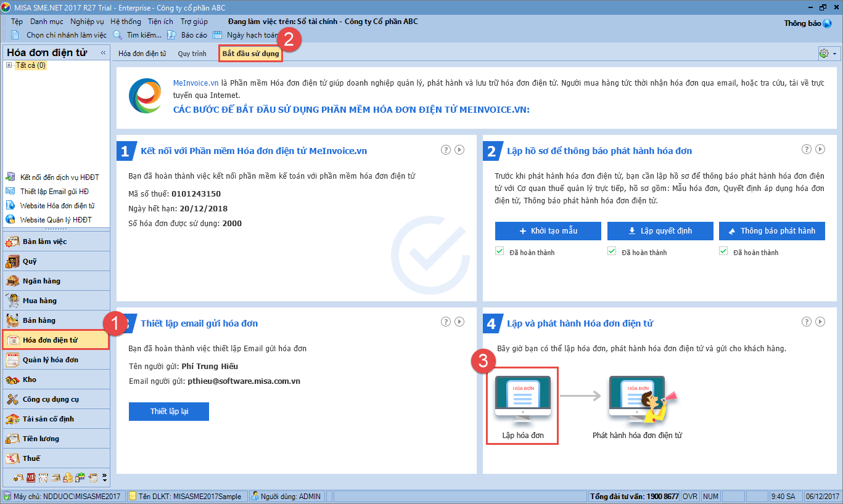The image size is (843, 504).
Task: Open the Bàn làm việc module
Action: click(x=57, y=242)
